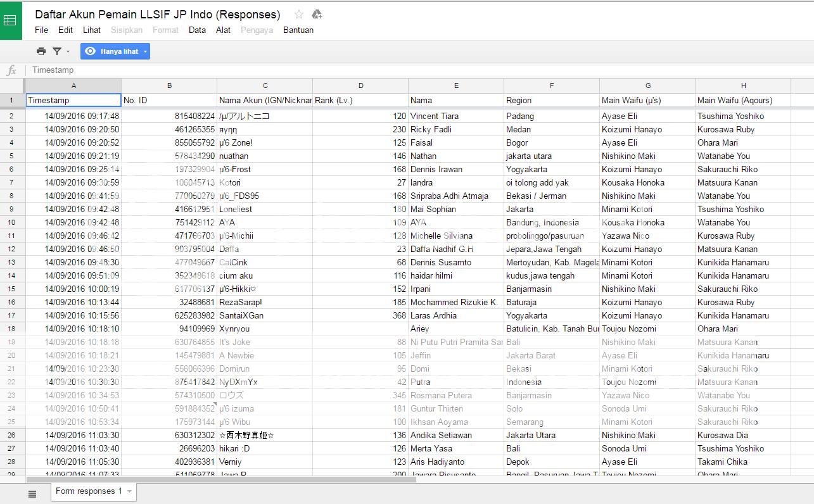Select the Main Waifu (Aqours) header cell
Screen dimensions: 814x504
(x=742, y=100)
